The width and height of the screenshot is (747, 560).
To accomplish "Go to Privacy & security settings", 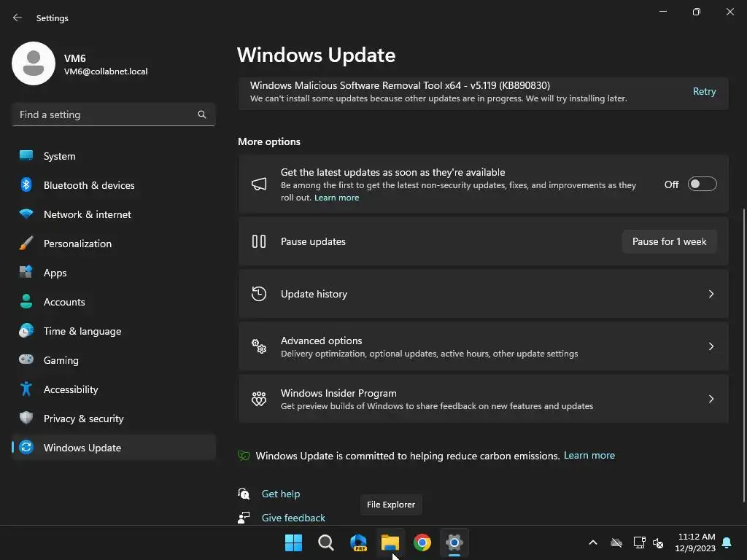I will [114, 418].
